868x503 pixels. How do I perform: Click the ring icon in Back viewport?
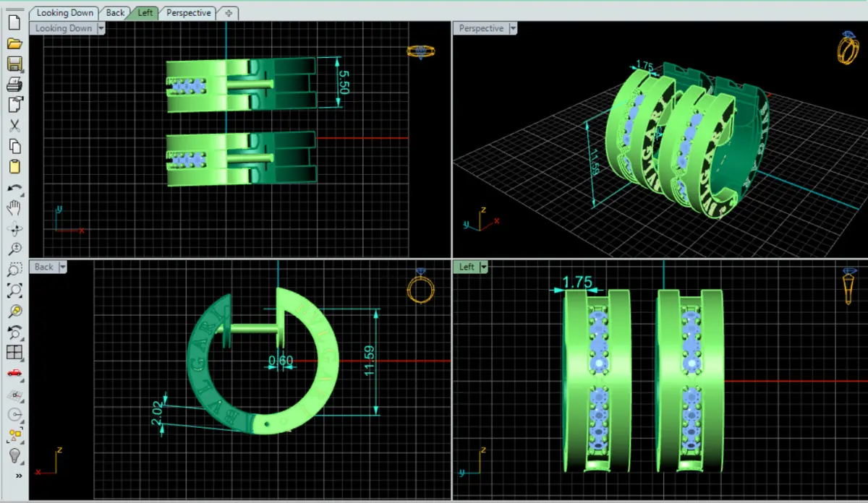coord(420,288)
